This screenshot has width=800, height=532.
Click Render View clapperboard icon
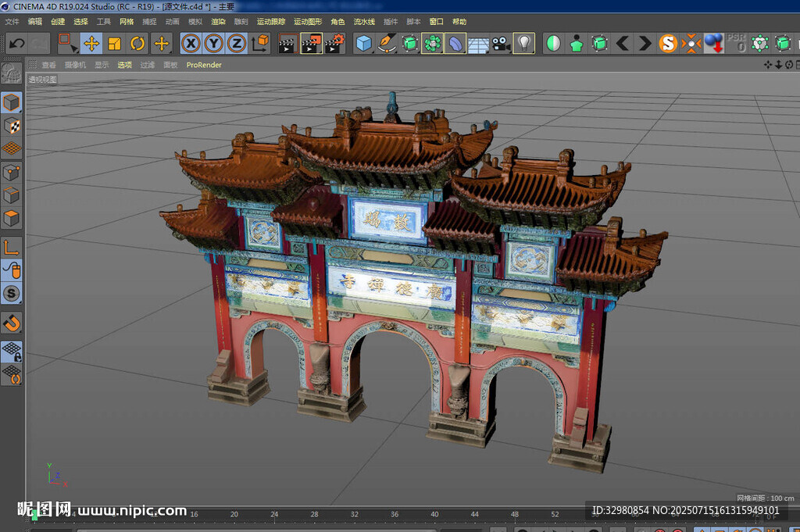[288, 43]
